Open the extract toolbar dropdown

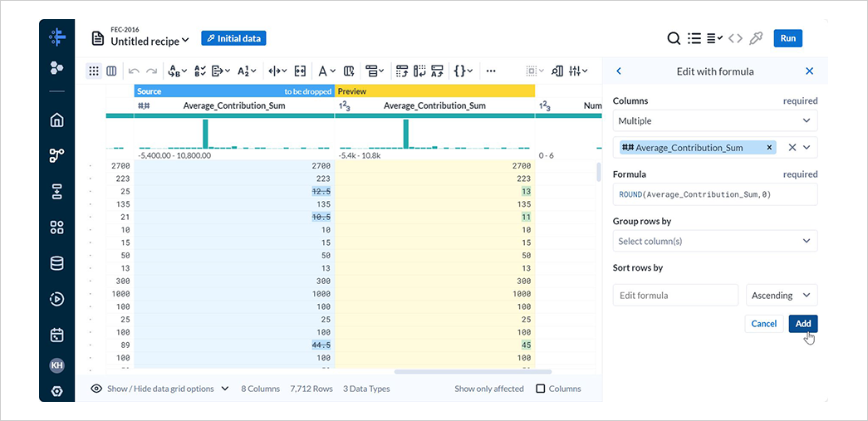point(222,71)
